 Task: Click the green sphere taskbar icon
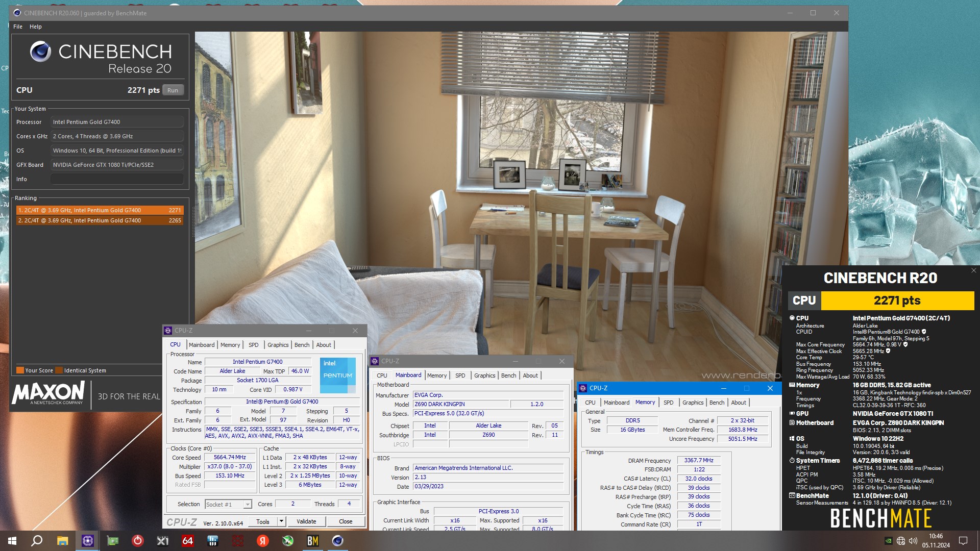click(x=288, y=541)
